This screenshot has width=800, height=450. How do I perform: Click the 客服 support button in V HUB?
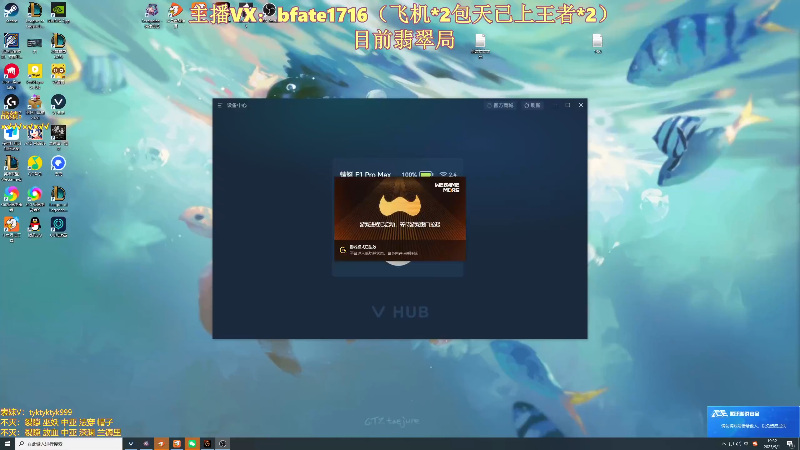[532, 105]
